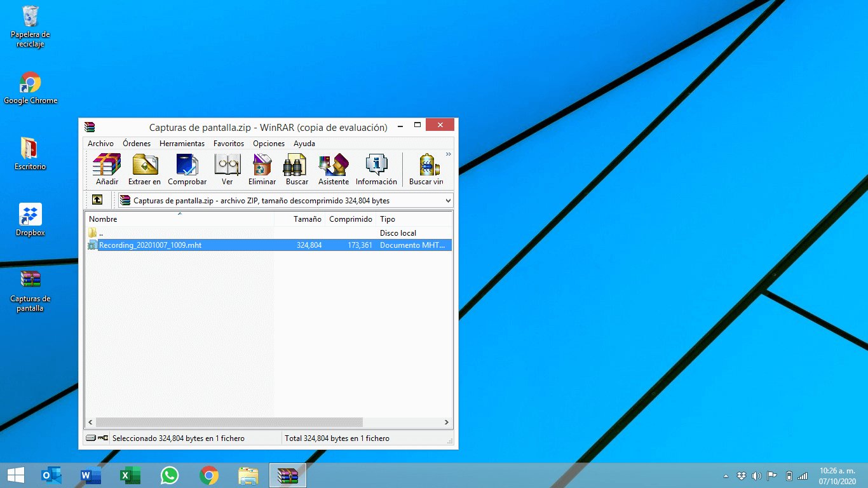Click the horizontal scrollbar thumb

[x=229, y=422]
